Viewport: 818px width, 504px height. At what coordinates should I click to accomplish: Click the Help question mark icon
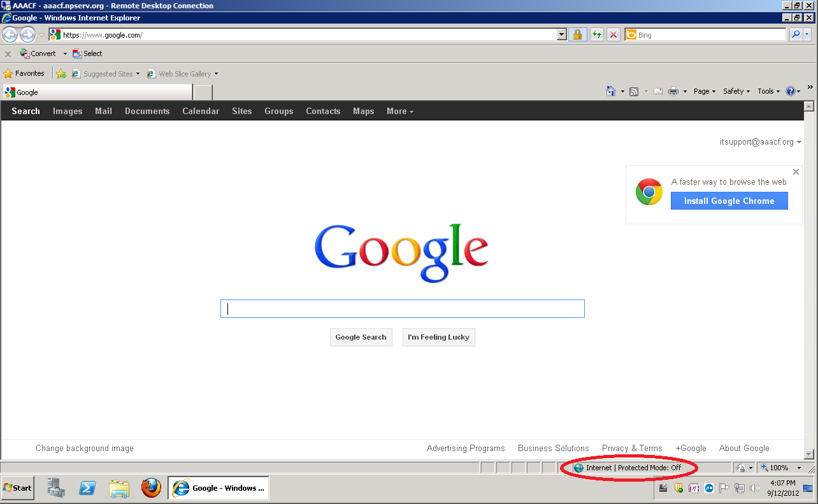point(791,91)
